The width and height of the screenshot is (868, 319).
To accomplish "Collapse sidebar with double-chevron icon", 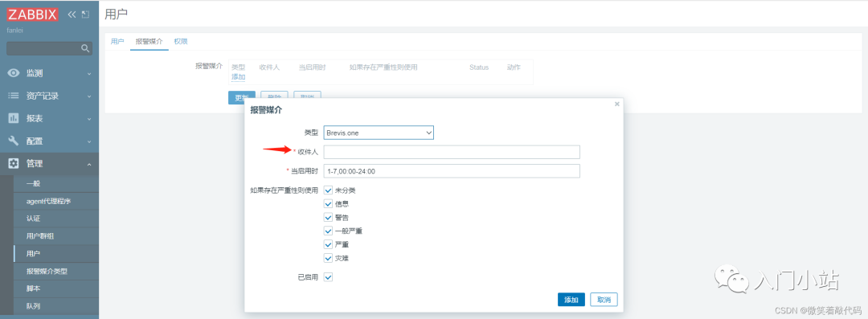I will [72, 14].
